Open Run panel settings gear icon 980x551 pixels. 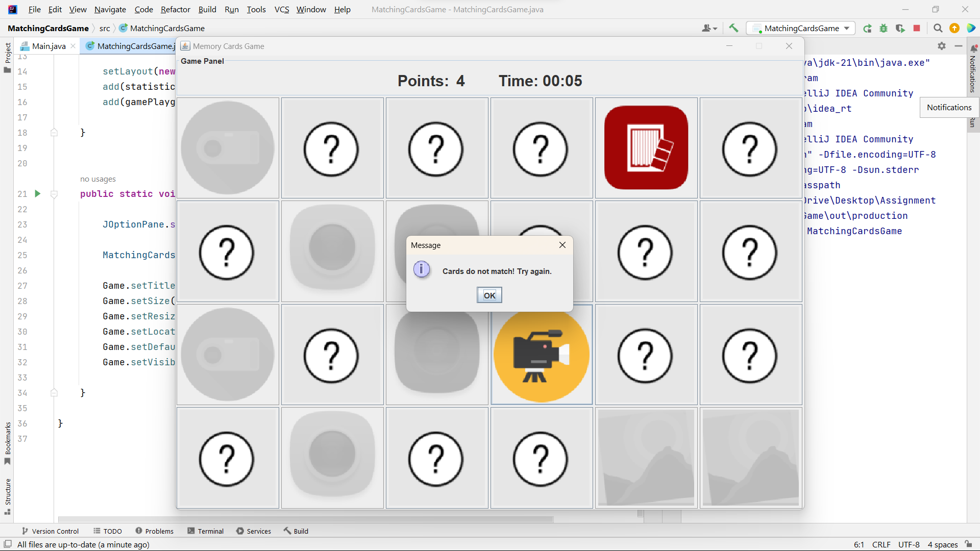click(x=942, y=46)
